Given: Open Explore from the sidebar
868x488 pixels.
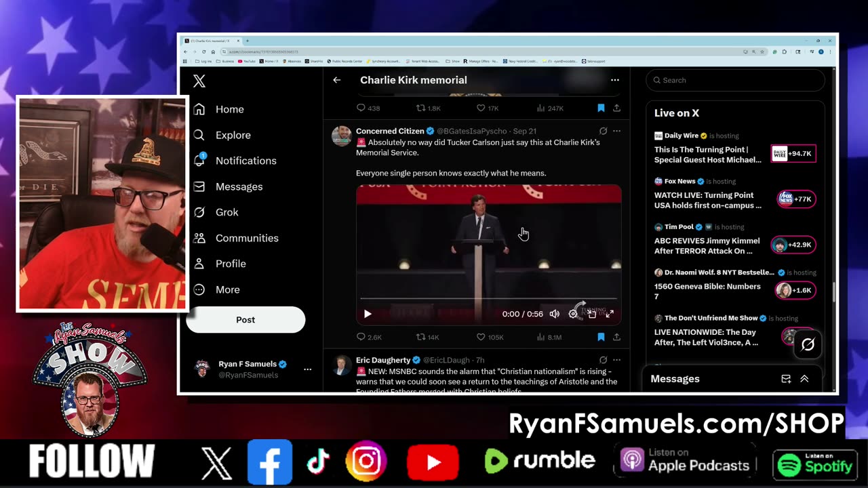Looking at the screenshot, I should (222, 135).
